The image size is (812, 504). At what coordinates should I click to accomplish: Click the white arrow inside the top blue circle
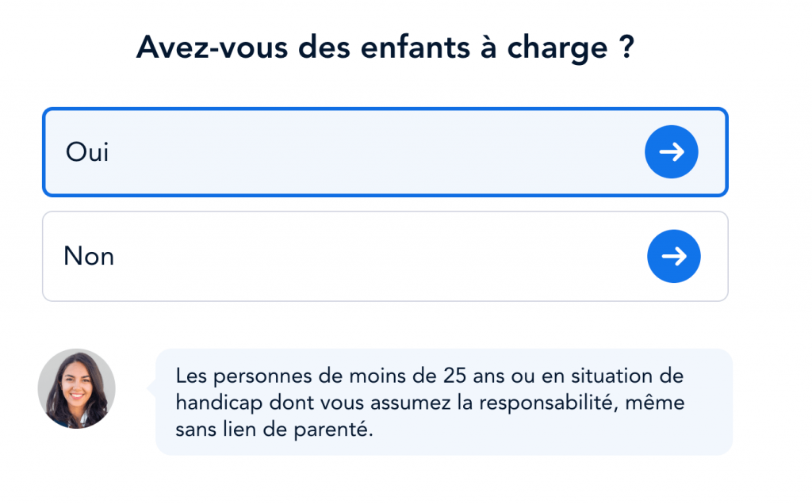tap(671, 151)
